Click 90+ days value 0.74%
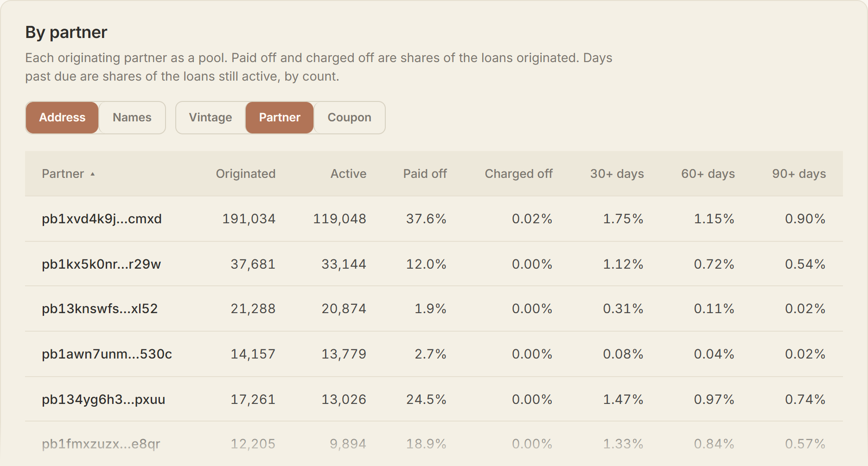868x466 pixels. pyautogui.click(x=805, y=399)
